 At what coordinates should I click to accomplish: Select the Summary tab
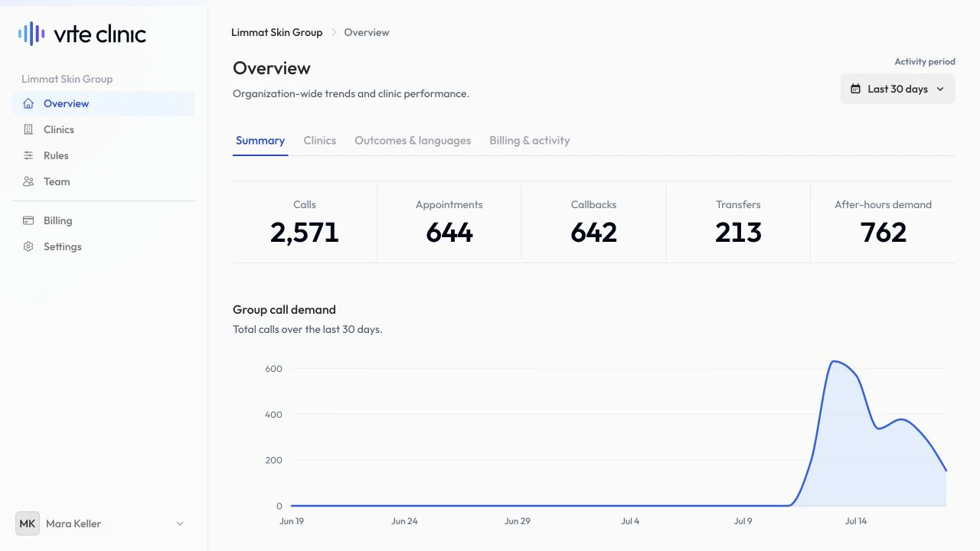pos(260,141)
